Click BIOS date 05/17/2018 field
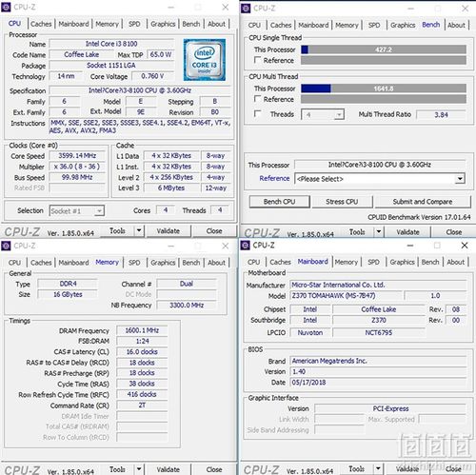Viewport: 476px width, 475px height. click(x=378, y=382)
